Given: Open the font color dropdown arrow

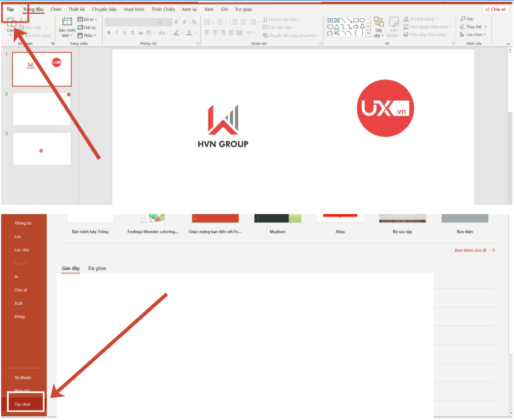Looking at the screenshot, I should 195,32.
